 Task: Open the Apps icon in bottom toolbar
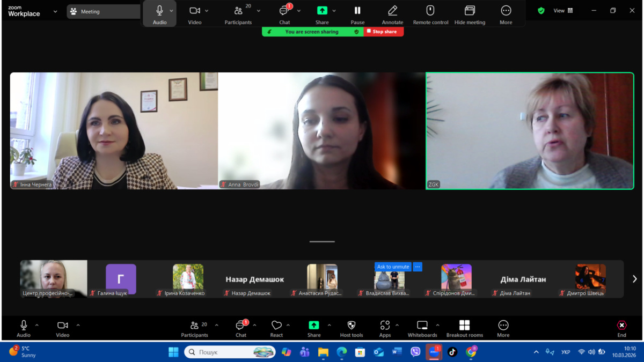[385, 326]
